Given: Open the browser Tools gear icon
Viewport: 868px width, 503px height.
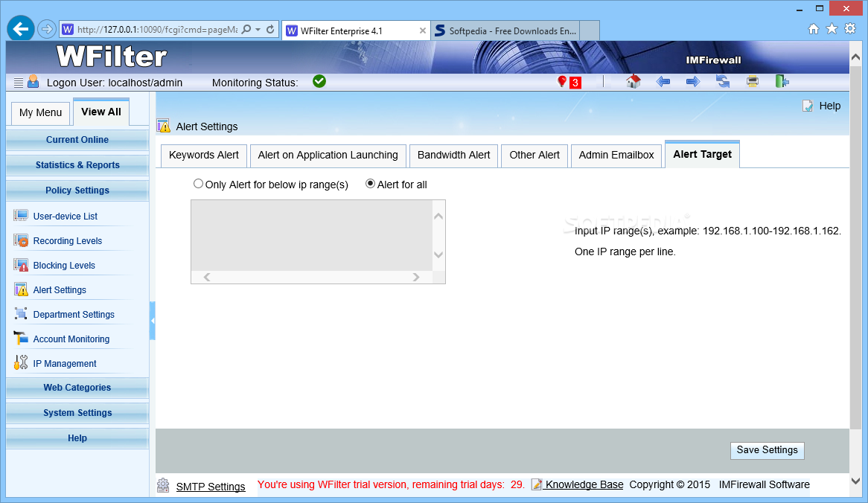Looking at the screenshot, I should [x=850, y=29].
